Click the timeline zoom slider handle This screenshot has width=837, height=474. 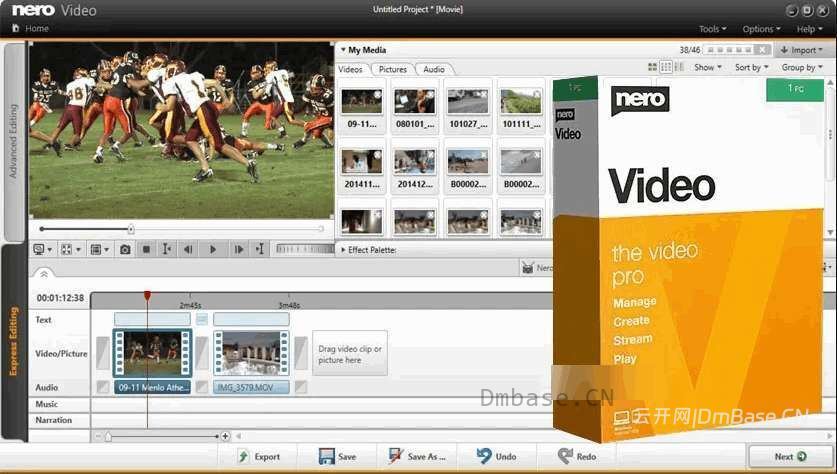[x=108, y=437]
